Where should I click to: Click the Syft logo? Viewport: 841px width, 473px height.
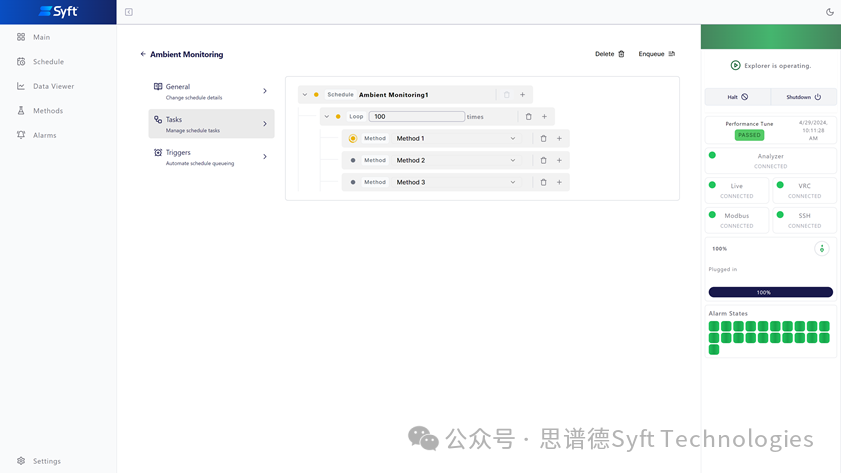[x=58, y=11]
